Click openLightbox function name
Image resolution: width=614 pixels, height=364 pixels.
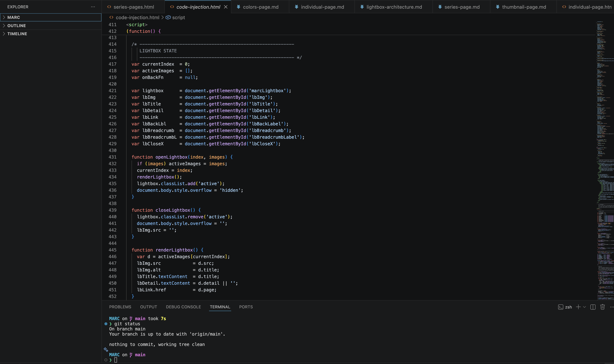(171, 157)
